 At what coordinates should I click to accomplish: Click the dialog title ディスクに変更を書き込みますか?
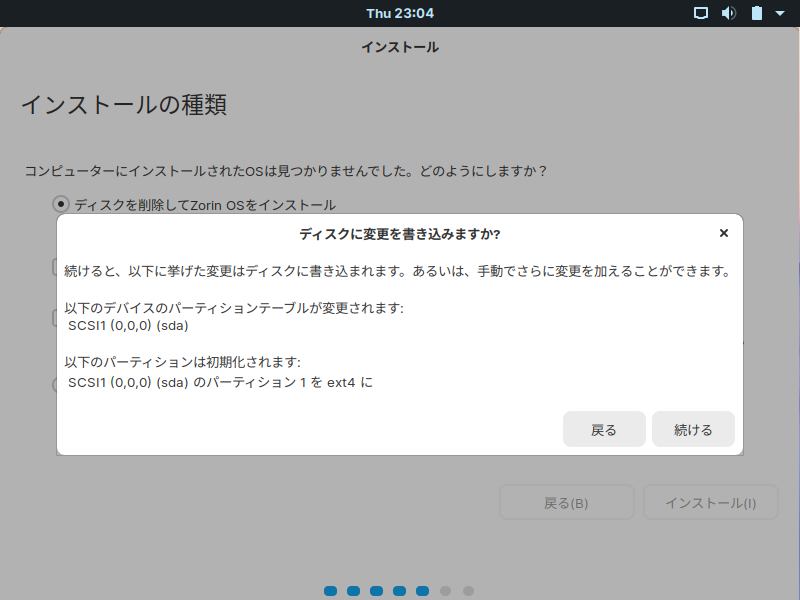[x=399, y=234]
